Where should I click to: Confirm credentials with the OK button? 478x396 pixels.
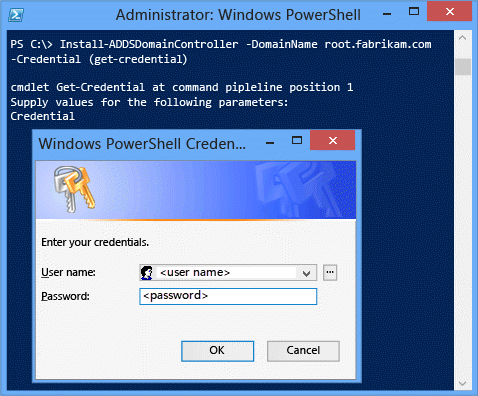(x=217, y=351)
